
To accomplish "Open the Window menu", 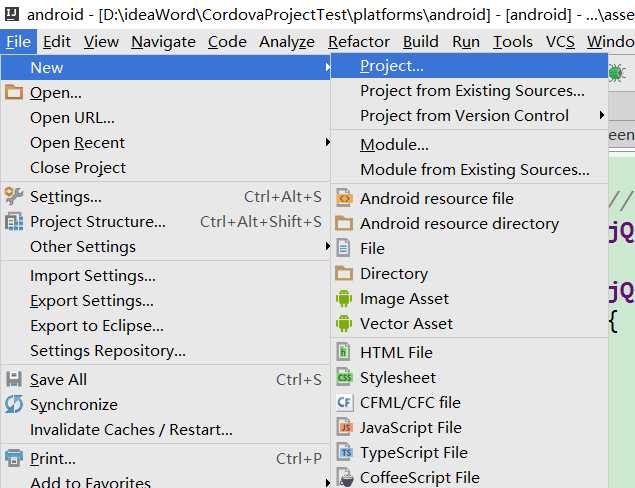I will [610, 42].
